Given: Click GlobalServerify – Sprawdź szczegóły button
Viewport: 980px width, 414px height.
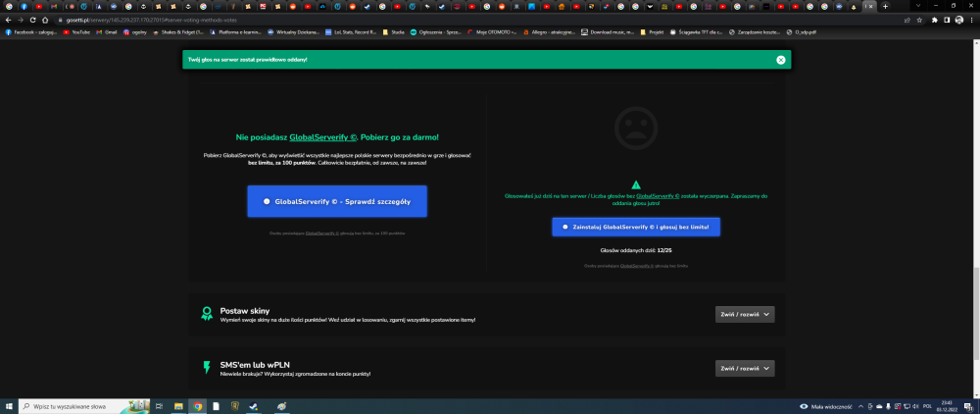Looking at the screenshot, I should [337, 201].
